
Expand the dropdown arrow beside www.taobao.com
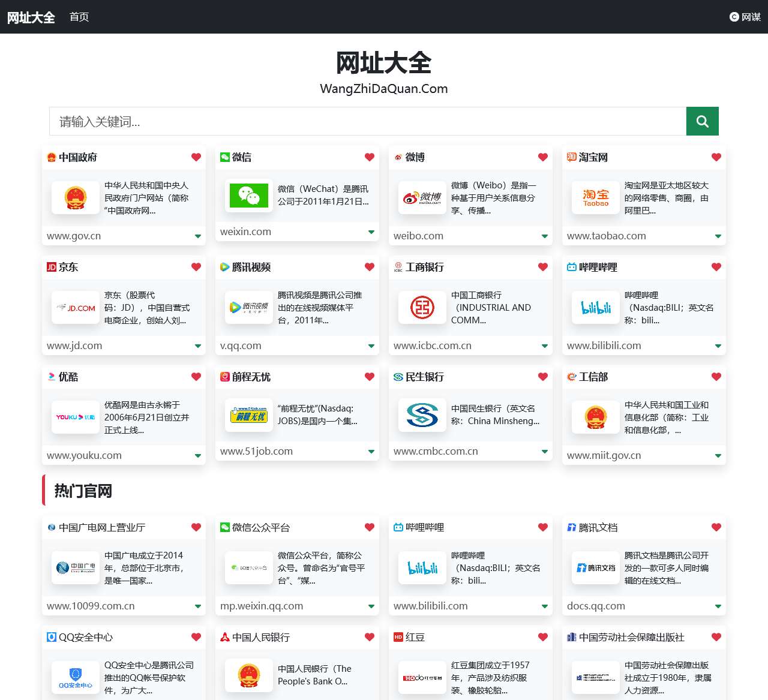[x=718, y=236]
